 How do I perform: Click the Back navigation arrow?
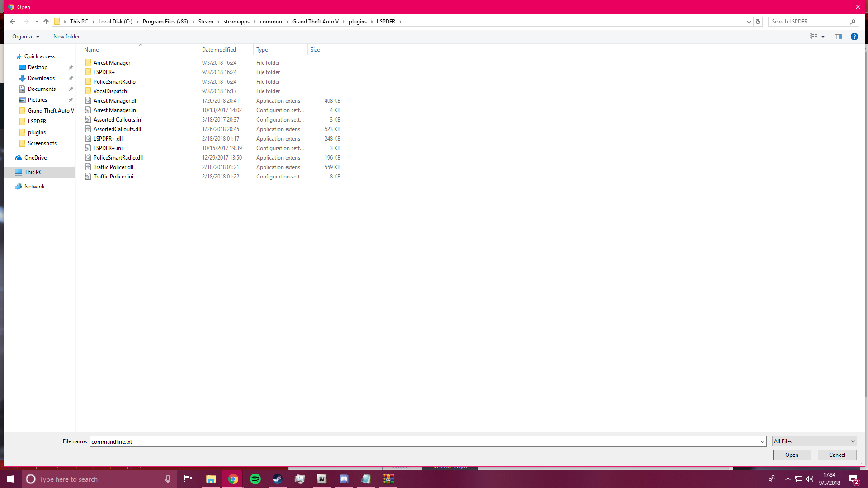13,22
